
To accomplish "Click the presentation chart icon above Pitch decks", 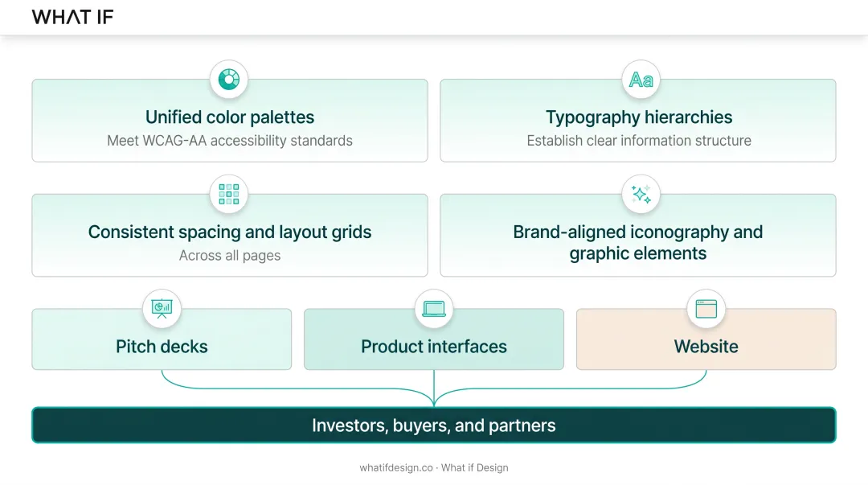I will coord(162,309).
